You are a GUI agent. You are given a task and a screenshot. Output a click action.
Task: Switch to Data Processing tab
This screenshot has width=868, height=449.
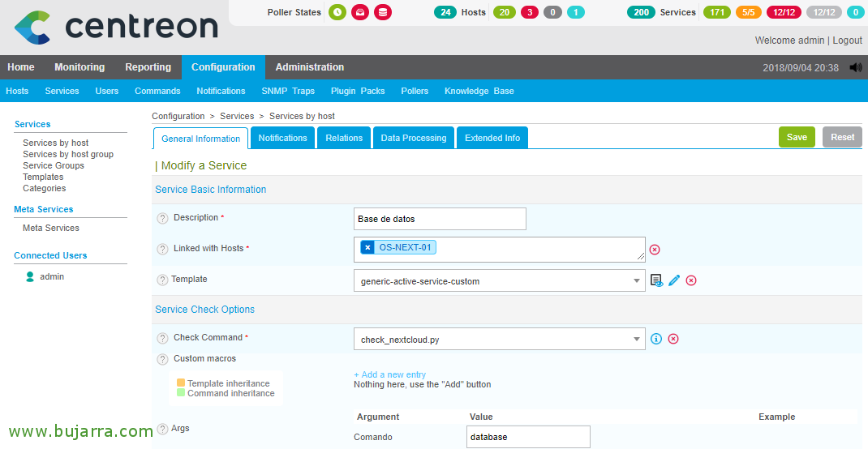[x=414, y=138]
